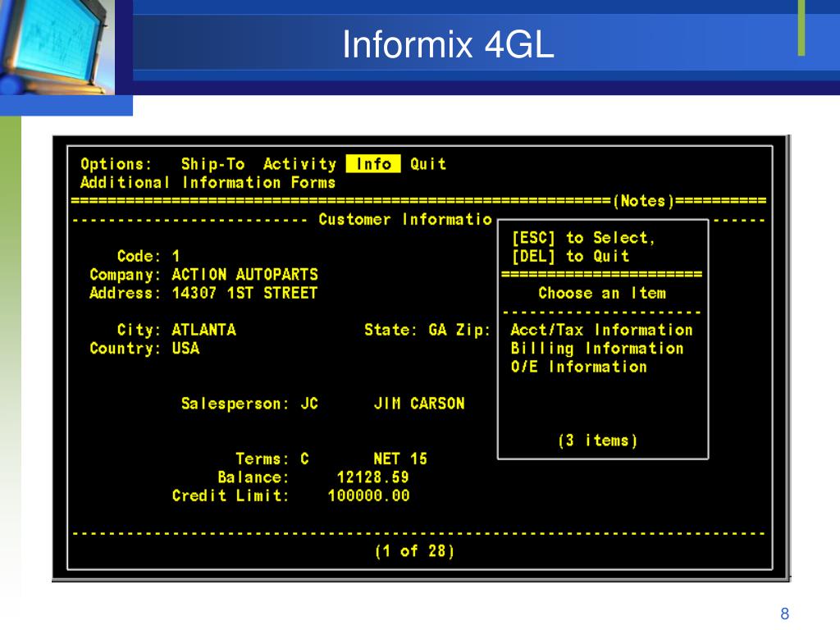Click the credit limit value 100000.00

368,495
